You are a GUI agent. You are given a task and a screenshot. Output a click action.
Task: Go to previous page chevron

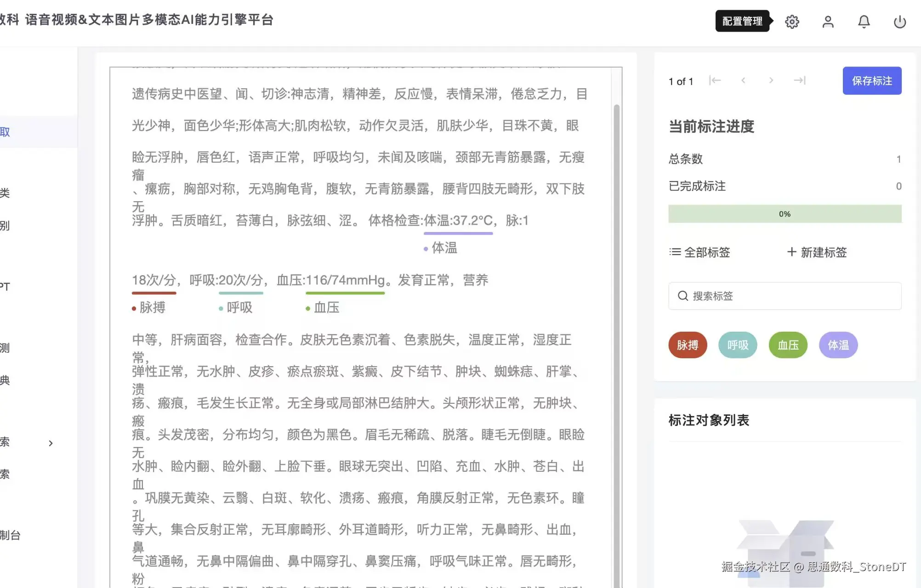point(743,80)
